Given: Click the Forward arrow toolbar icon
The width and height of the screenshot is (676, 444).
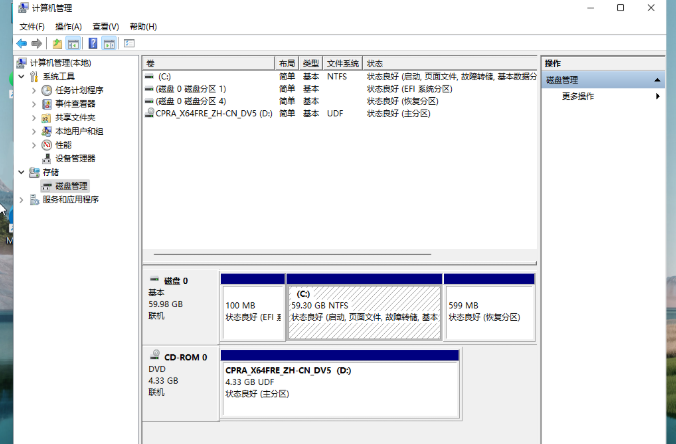Looking at the screenshot, I should click(x=37, y=44).
